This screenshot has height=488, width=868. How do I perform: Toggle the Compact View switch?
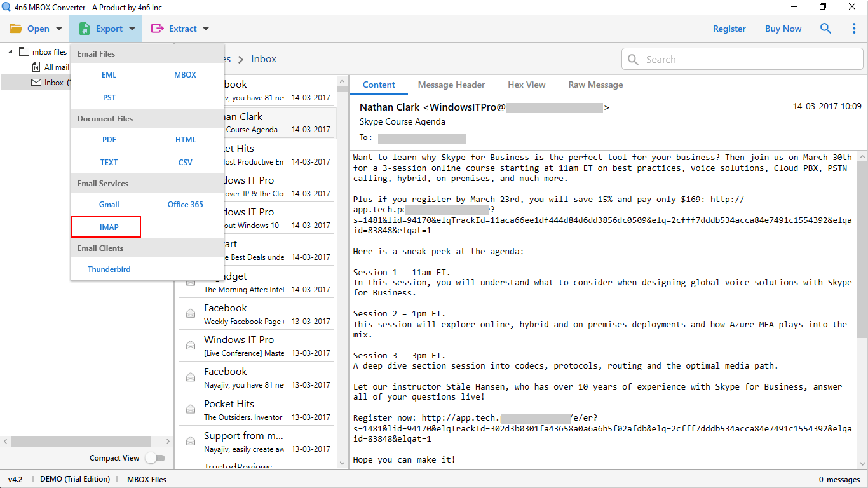click(155, 458)
